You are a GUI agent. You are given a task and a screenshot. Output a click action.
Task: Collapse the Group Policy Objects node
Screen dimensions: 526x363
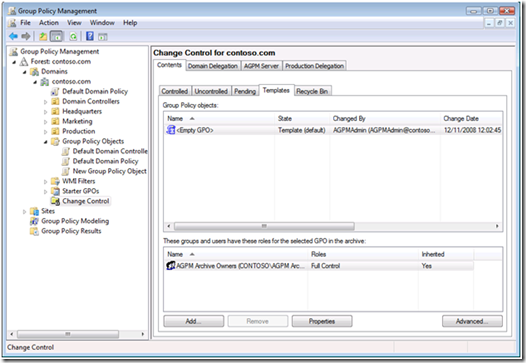pyautogui.click(x=46, y=142)
